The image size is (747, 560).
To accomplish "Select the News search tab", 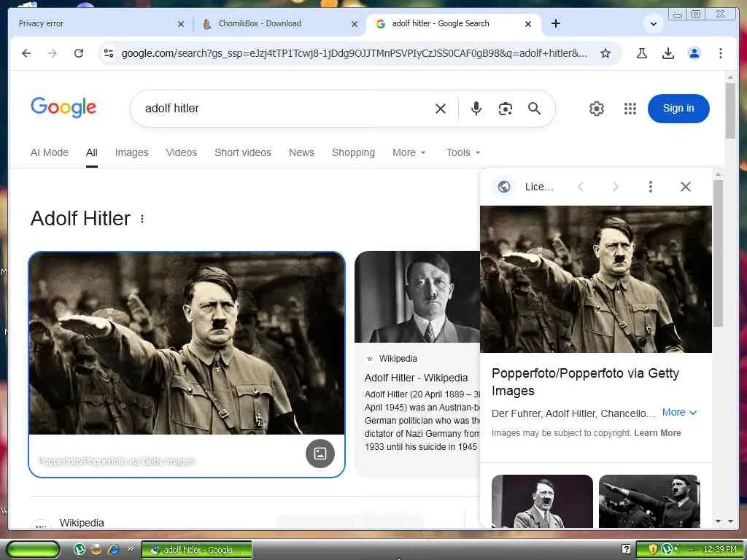I will (301, 152).
